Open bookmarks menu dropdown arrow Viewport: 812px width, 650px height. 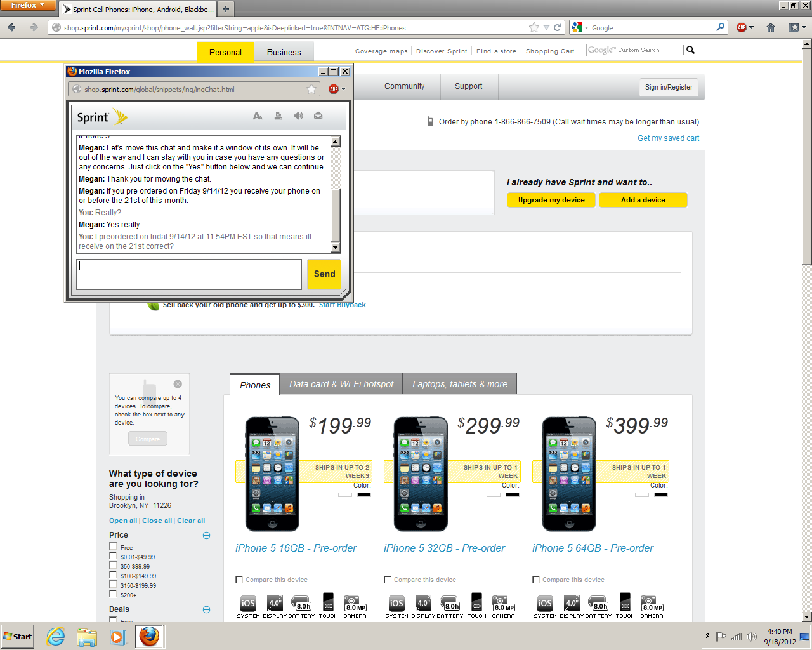pyautogui.click(x=803, y=28)
